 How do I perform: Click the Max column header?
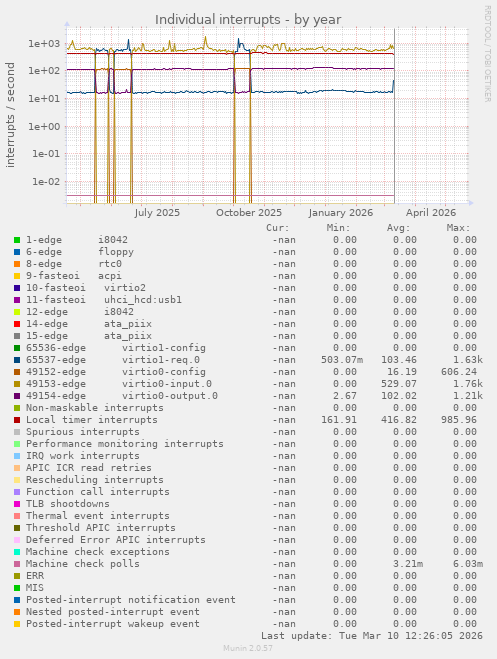point(458,228)
